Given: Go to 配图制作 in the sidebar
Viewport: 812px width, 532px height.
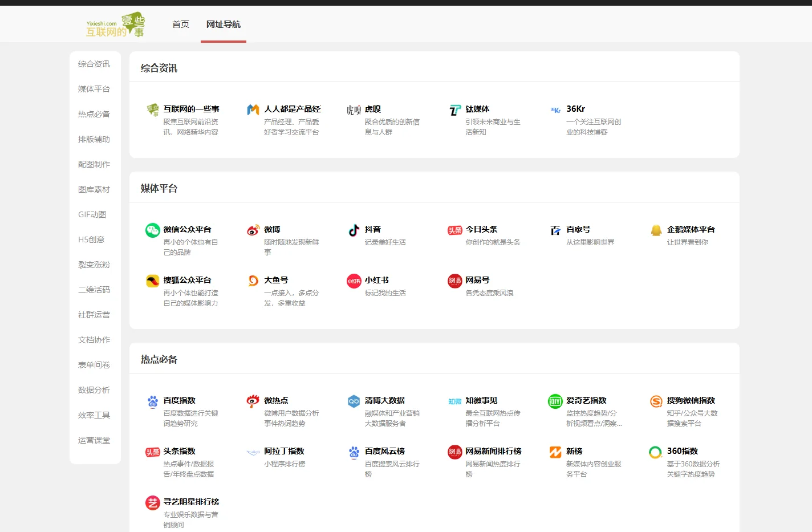Looking at the screenshot, I should [x=94, y=164].
